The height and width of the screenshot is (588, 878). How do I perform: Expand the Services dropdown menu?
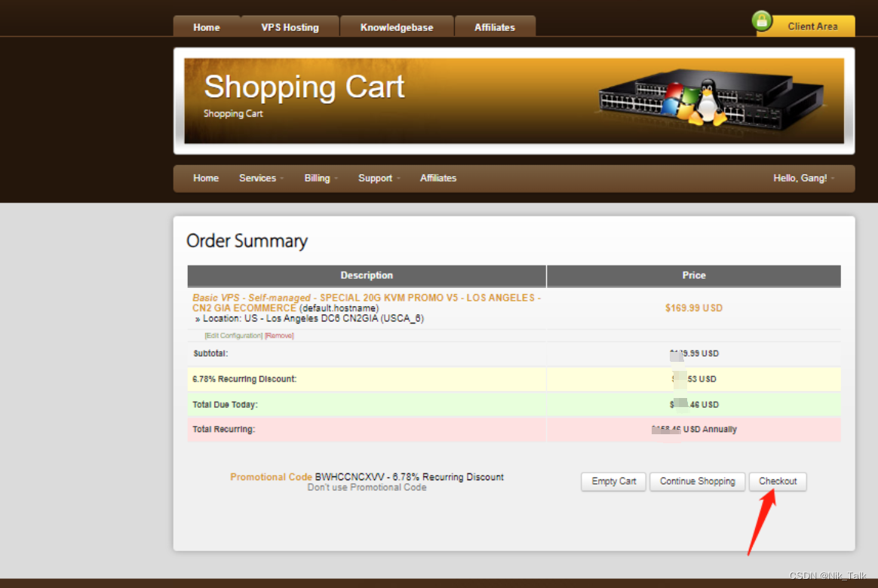261,178
